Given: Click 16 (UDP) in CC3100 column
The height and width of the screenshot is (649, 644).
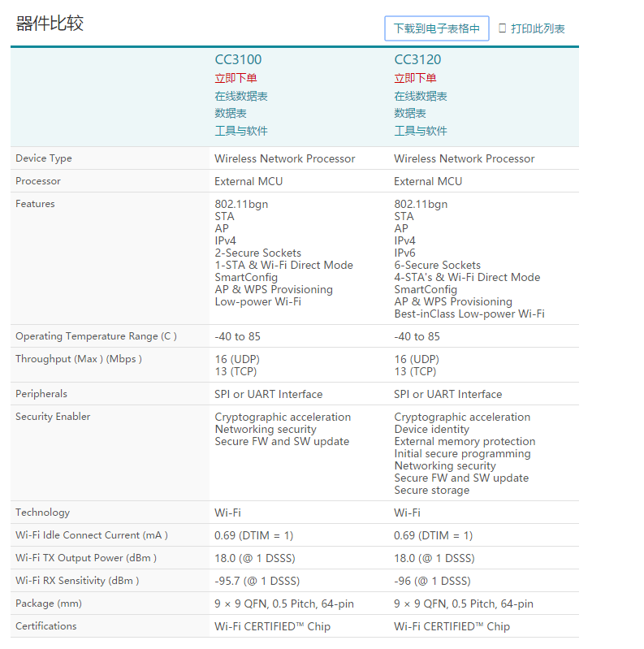Looking at the screenshot, I should (237, 359).
